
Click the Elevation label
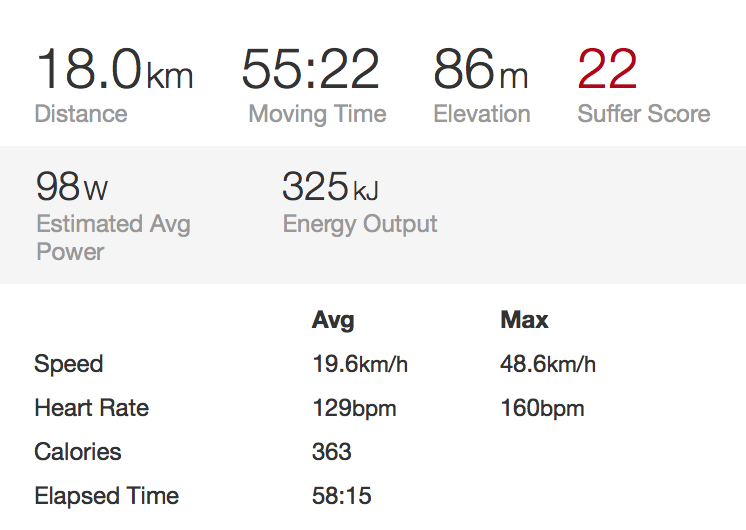tap(482, 114)
